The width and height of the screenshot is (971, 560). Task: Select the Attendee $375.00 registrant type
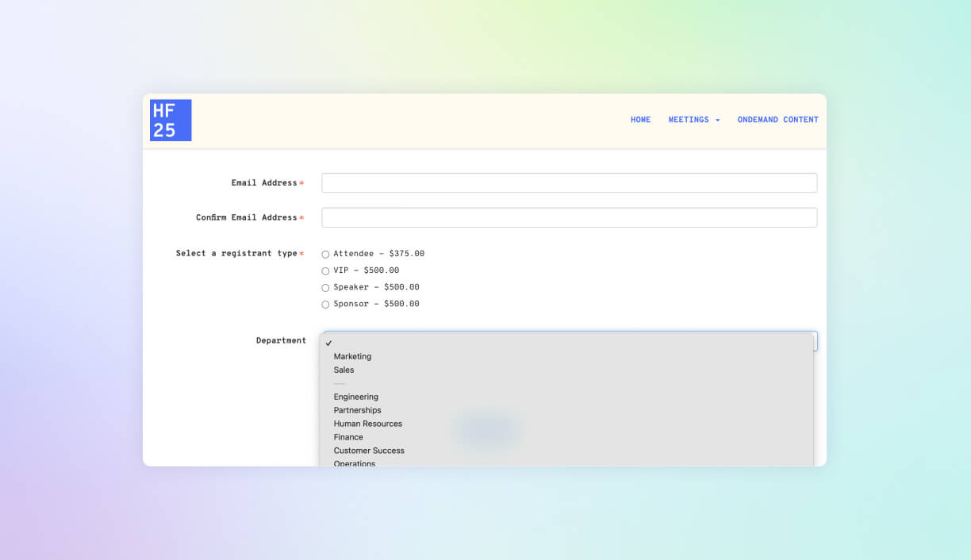(x=325, y=254)
